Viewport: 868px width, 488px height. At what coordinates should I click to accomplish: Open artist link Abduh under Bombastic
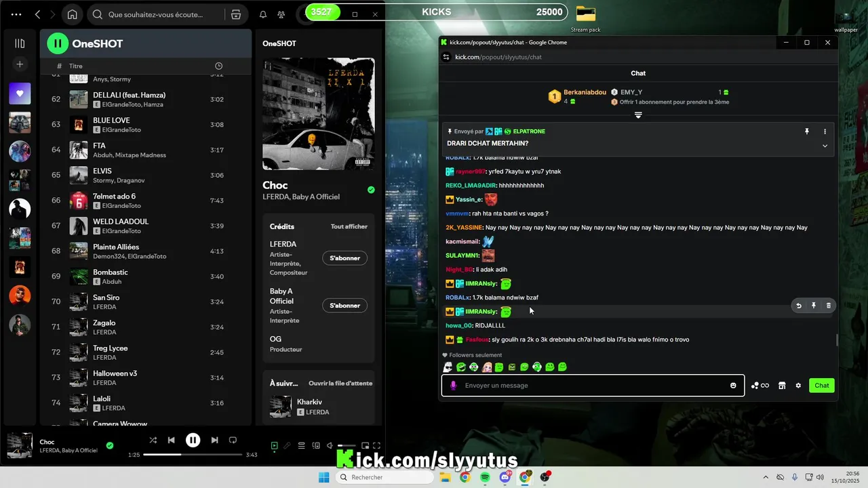click(x=112, y=282)
